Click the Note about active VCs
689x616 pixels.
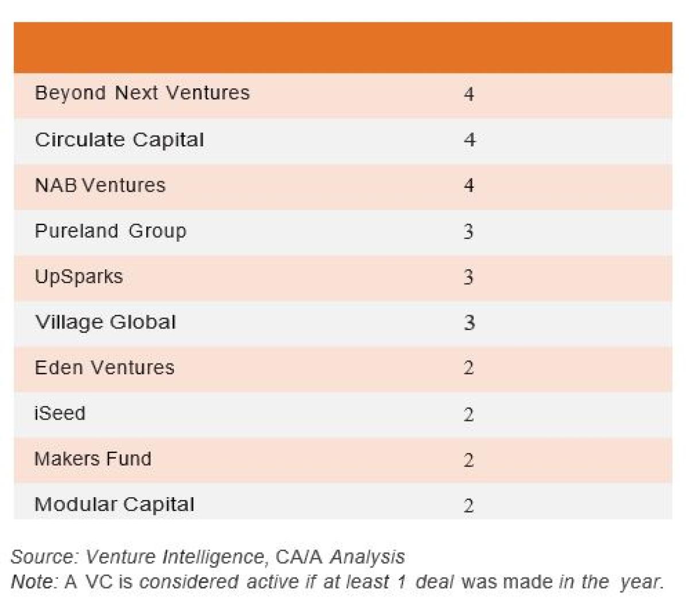(x=337, y=582)
